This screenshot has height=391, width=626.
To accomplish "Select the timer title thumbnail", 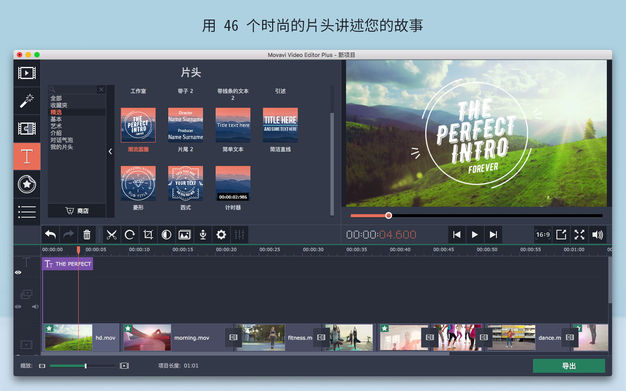I will point(233,183).
